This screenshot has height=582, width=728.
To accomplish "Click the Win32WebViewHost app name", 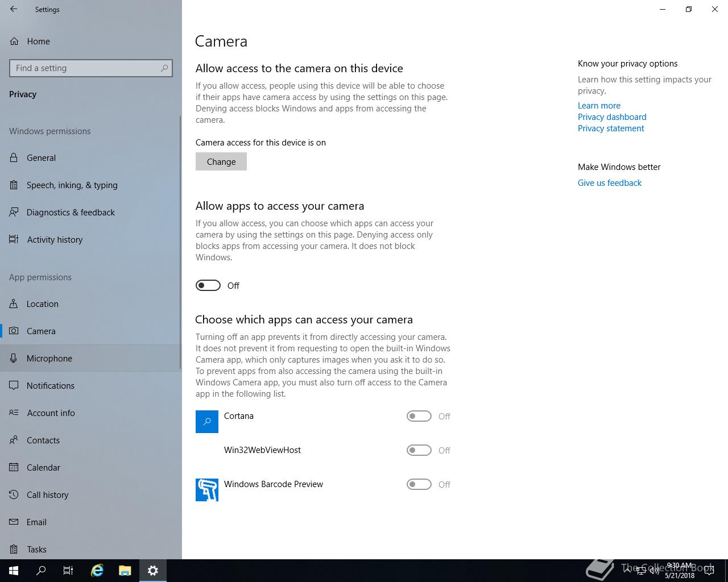I will (x=262, y=450).
